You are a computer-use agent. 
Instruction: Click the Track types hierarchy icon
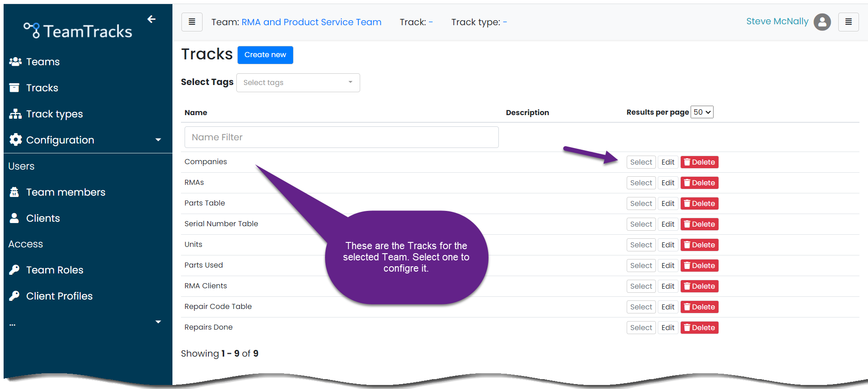tap(15, 114)
